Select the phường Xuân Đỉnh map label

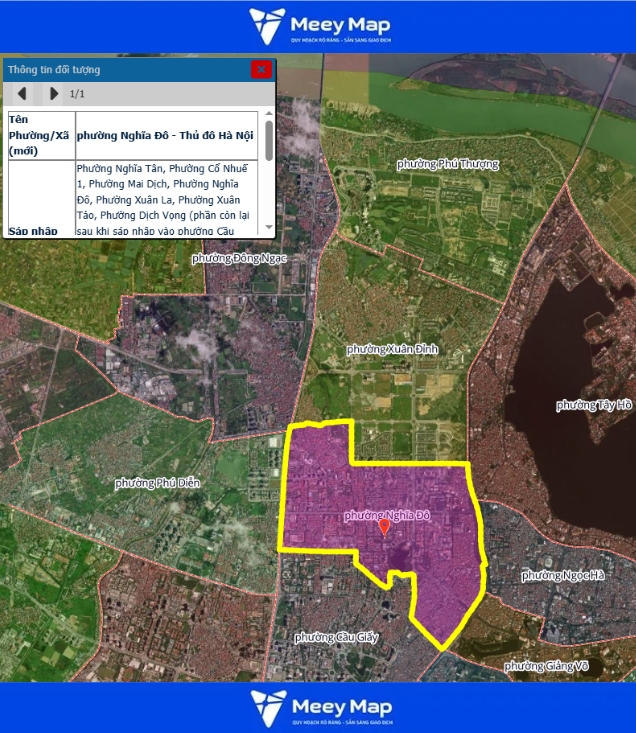(x=392, y=349)
